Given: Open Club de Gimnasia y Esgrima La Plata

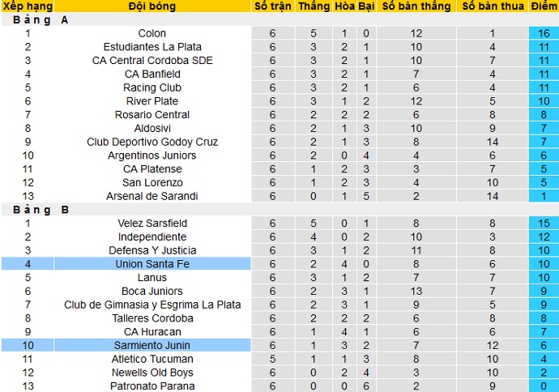Looking at the screenshot, I should 152,305.
